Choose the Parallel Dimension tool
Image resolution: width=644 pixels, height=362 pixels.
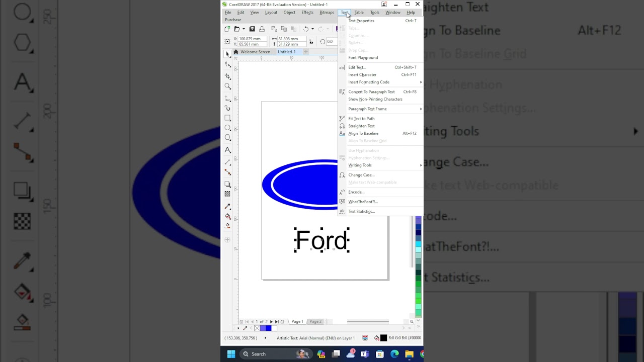click(227, 162)
